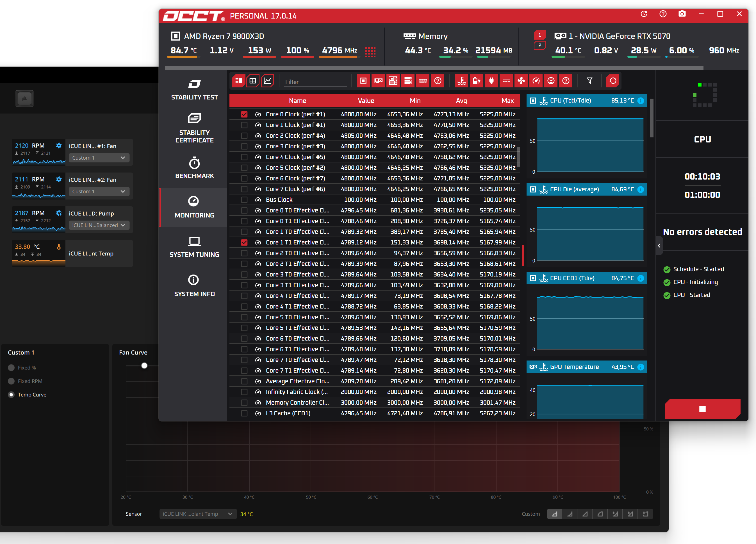
Task: Toggle the motherboard sensor filter icon
Action: pyautogui.click(x=393, y=81)
